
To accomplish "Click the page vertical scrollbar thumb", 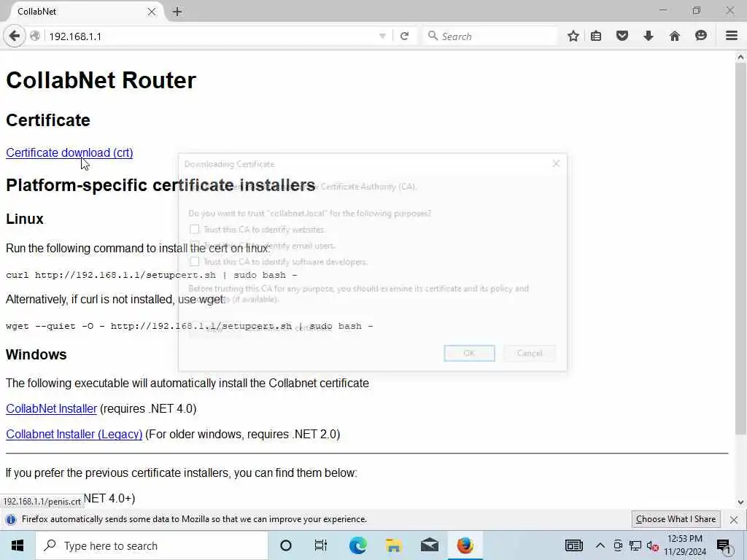I will [x=740, y=248].
